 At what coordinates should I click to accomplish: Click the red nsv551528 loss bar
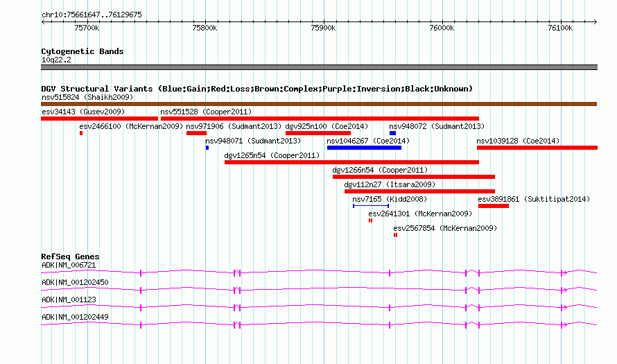pyautogui.click(x=320, y=119)
